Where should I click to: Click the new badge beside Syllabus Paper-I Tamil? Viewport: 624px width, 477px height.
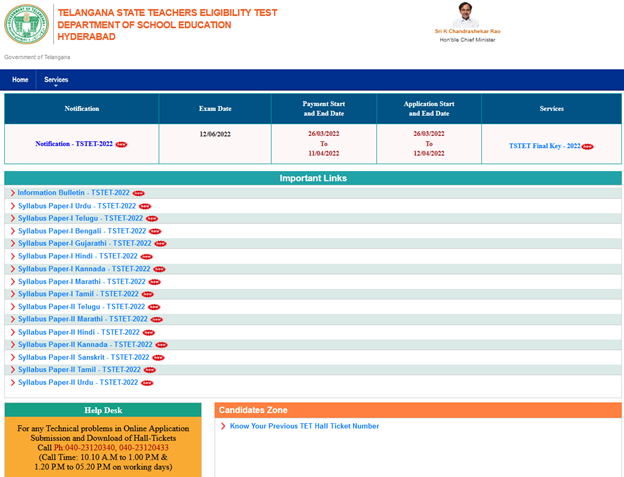tap(148, 294)
